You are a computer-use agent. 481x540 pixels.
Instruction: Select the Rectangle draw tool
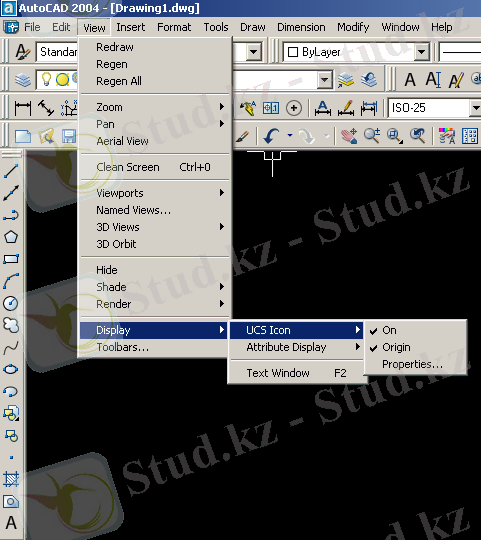11,259
